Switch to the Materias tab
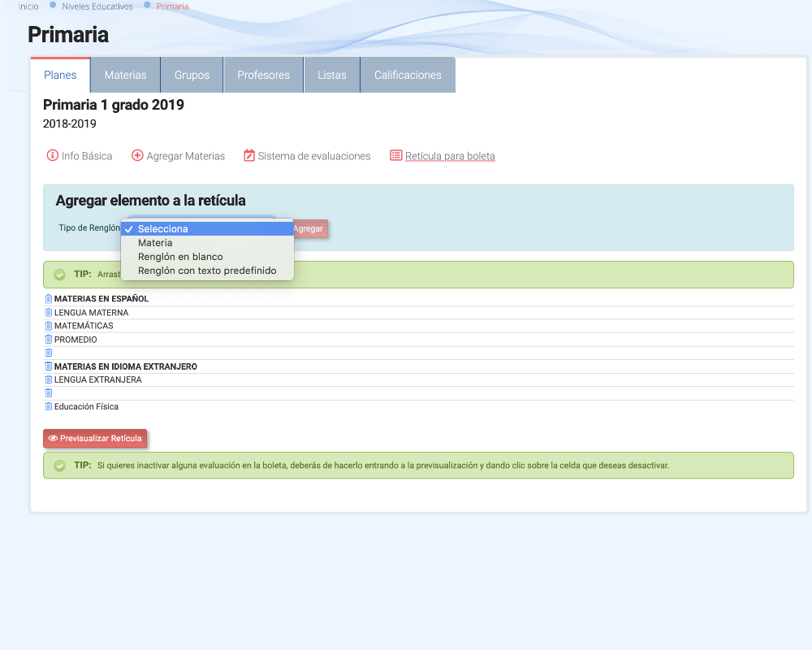 [x=125, y=75]
